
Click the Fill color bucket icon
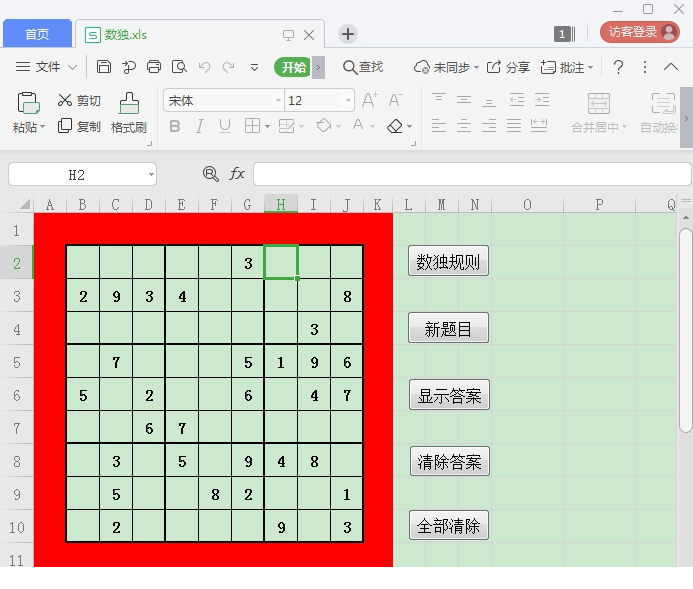324,126
